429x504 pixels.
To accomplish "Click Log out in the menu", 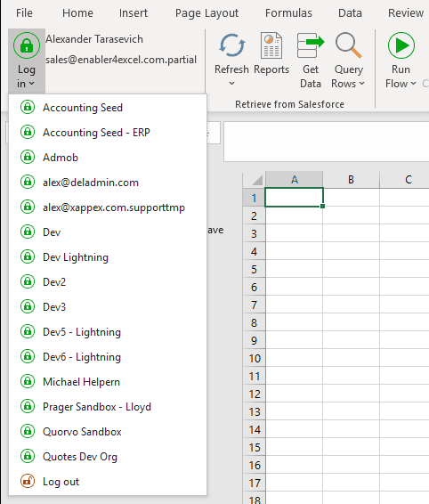I will 108,481.
